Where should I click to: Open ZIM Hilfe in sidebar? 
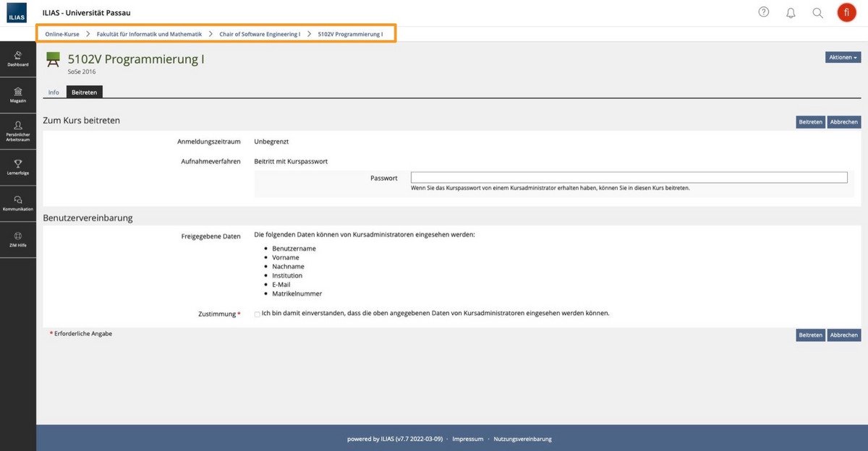tap(18, 240)
